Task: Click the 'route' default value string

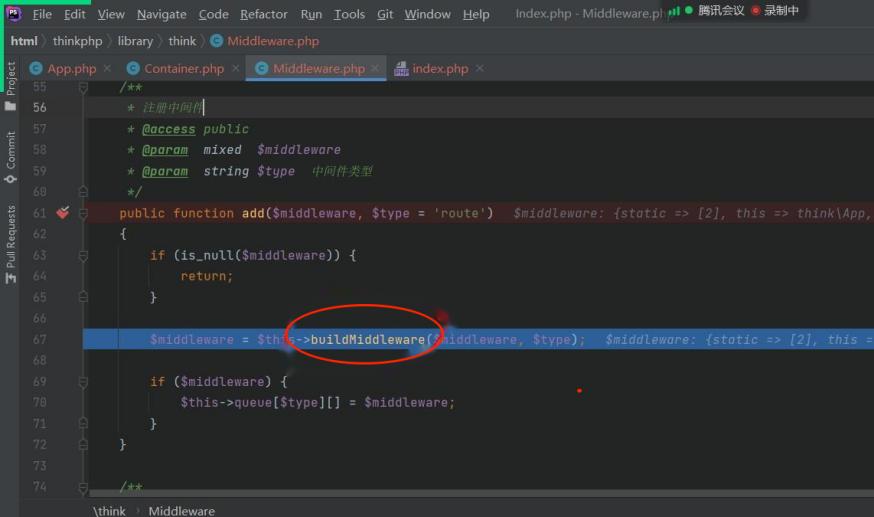Action: tap(459, 213)
